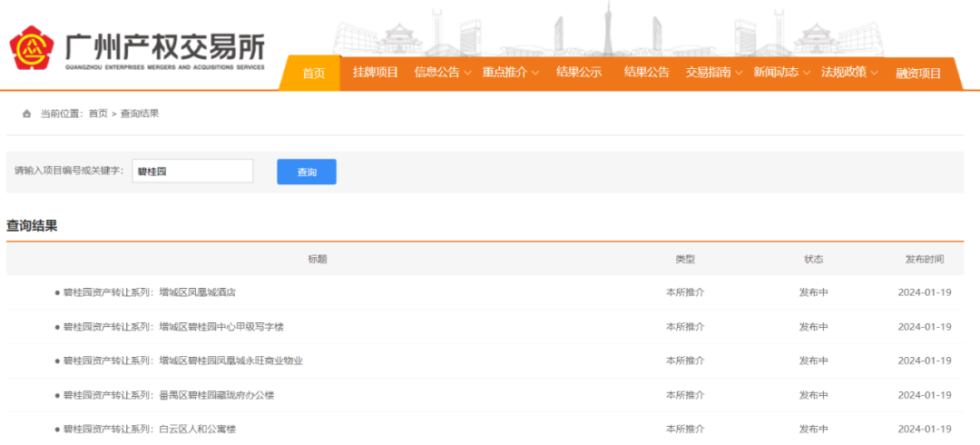
Task: Open the 结果公告 menu item
Action: pyautogui.click(x=647, y=73)
